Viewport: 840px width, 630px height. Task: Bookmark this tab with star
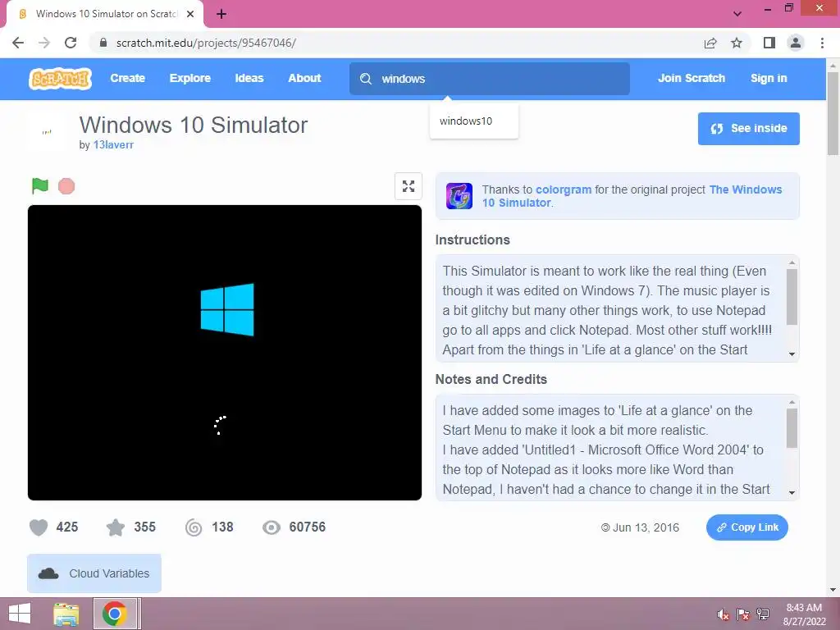point(737,43)
